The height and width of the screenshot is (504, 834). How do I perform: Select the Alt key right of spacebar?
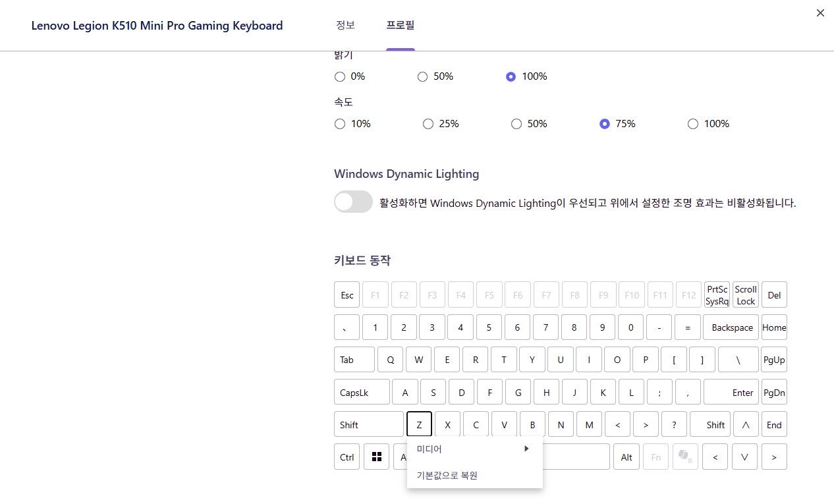(x=626, y=457)
